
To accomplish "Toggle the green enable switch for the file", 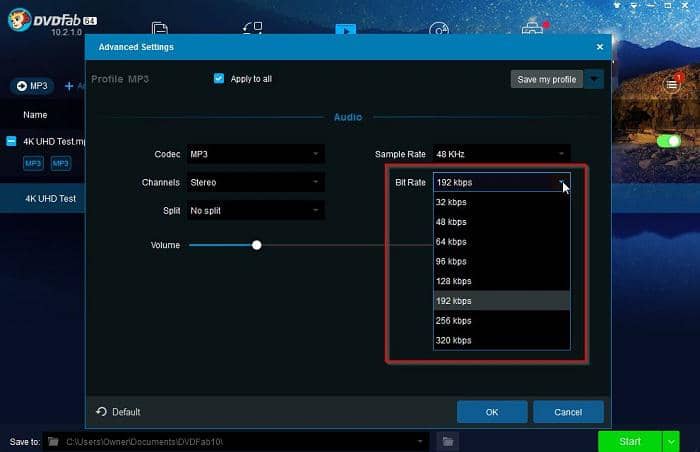I will click(x=668, y=142).
